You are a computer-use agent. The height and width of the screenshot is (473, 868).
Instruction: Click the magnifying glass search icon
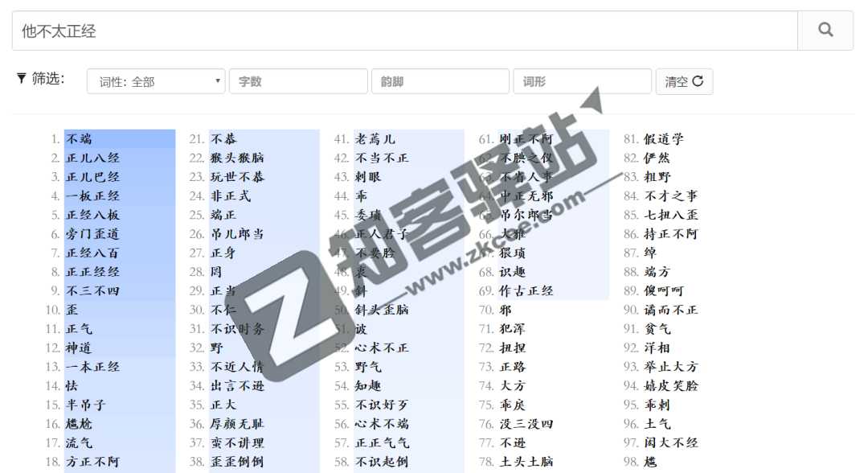(825, 30)
